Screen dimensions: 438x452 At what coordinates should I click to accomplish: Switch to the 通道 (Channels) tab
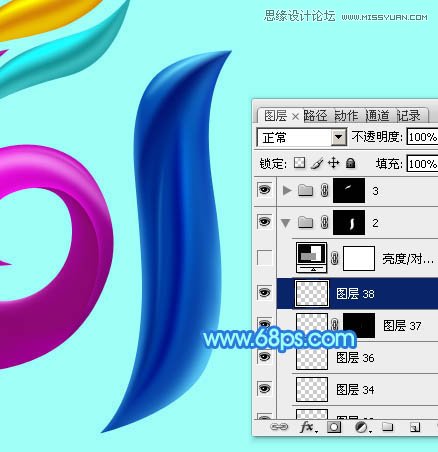tap(378, 116)
